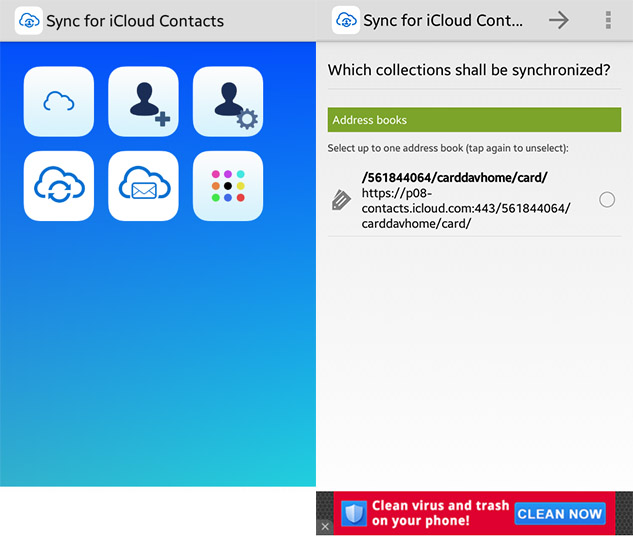Viewport: 633px width, 540px height.
Task: Open the three-dot overflow menu
Action: 608,20
